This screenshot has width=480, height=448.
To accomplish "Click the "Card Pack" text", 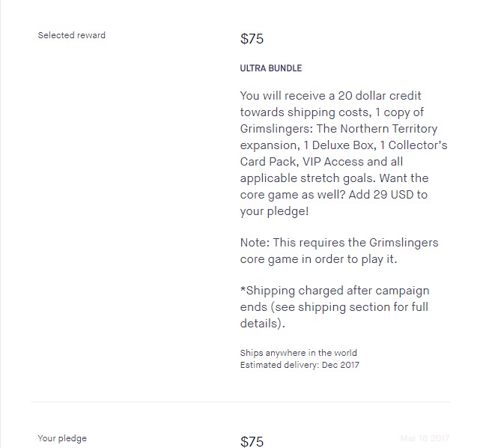I will [270, 162].
